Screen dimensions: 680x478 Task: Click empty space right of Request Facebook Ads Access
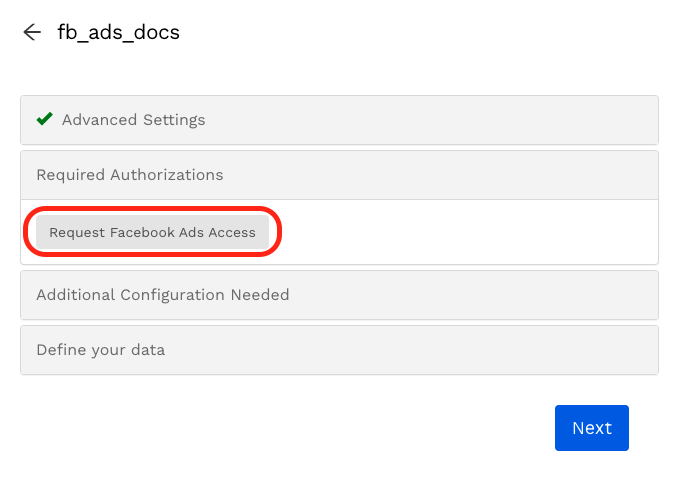tap(470, 232)
